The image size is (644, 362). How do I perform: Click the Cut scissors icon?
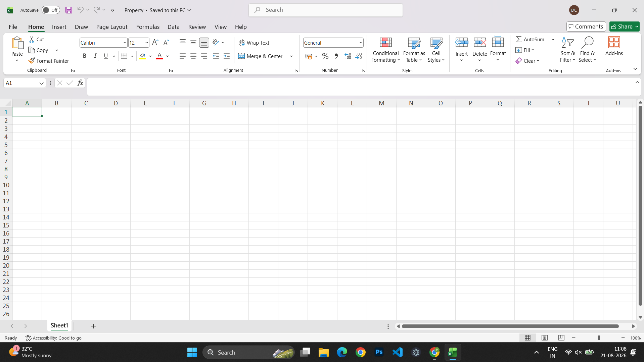pos(32,39)
